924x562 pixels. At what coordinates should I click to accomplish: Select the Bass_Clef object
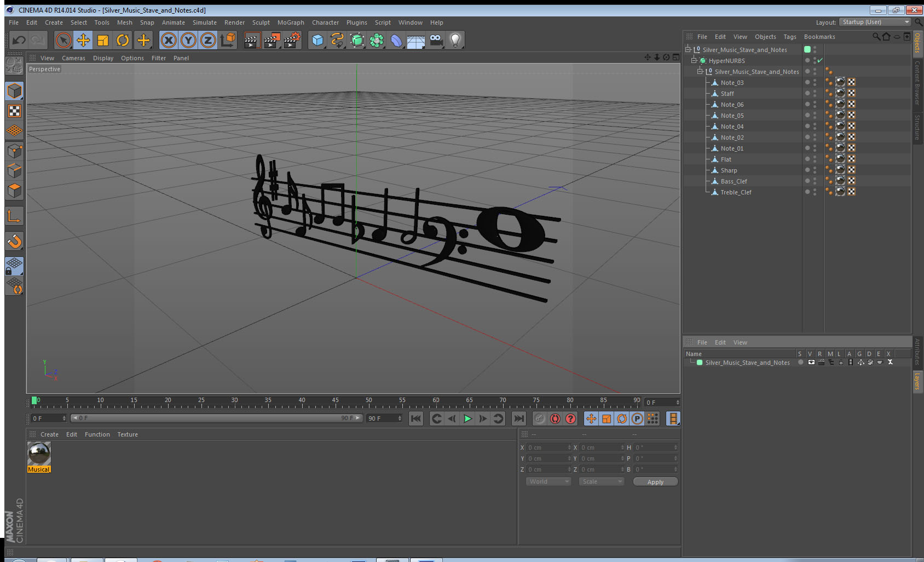(734, 181)
